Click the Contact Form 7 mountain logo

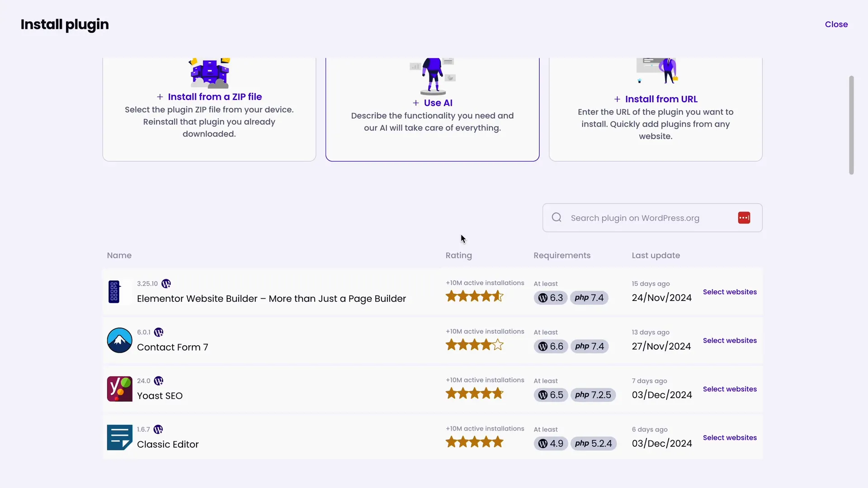click(120, 340)
